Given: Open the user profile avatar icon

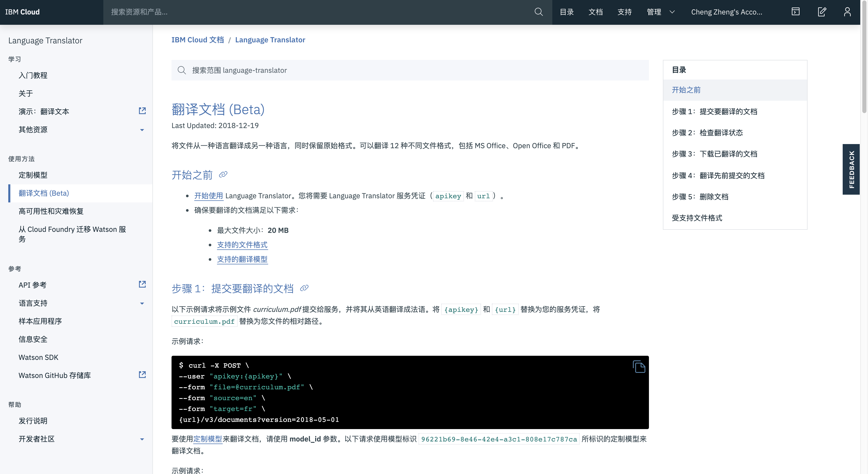Looking at the screenshot, I should pos(847,12).
